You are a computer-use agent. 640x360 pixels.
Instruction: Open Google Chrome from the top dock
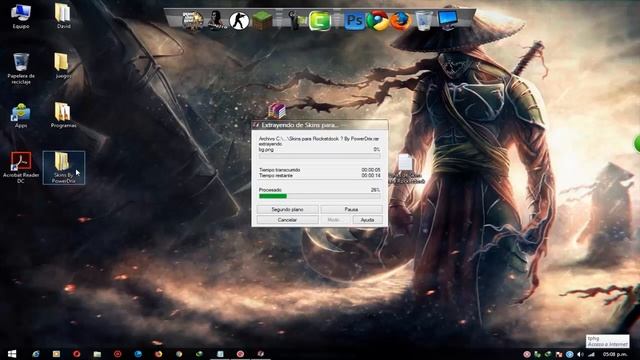click(378, 21)
